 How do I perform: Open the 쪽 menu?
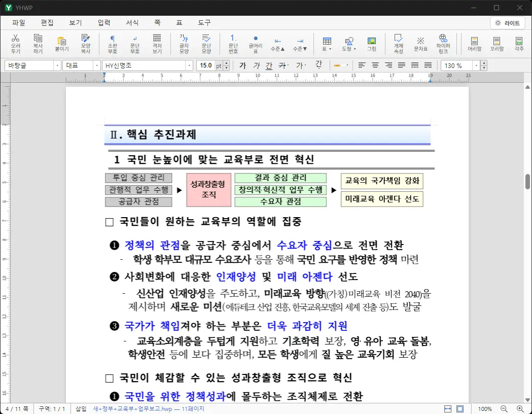click(x=157, y=23)
